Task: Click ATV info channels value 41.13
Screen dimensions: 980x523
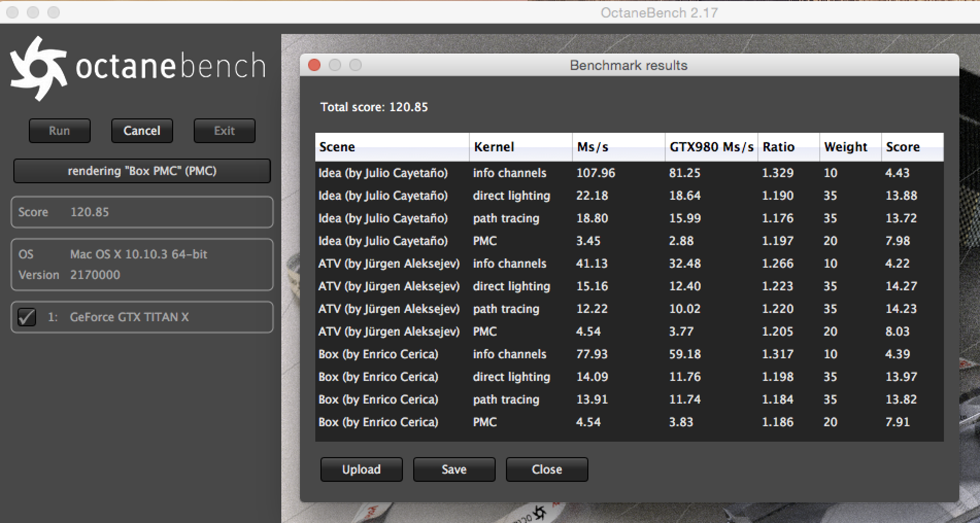Action: [x=592, y=264]
